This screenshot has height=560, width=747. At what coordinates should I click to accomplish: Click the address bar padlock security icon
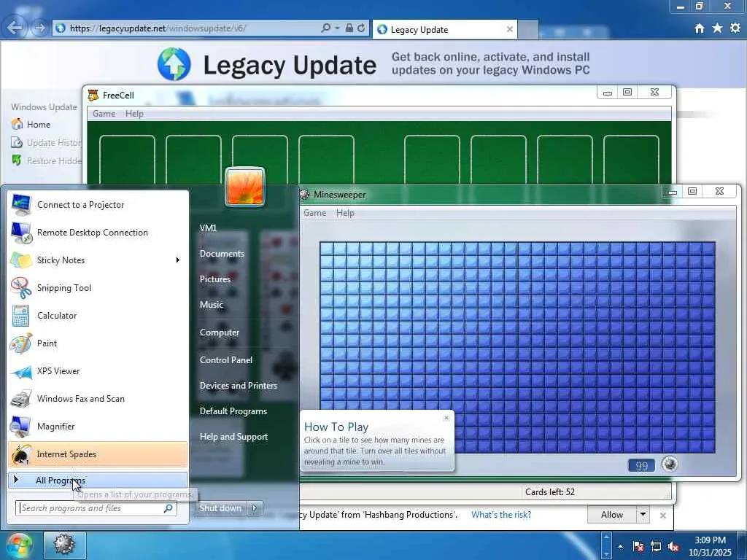point(349,28)
